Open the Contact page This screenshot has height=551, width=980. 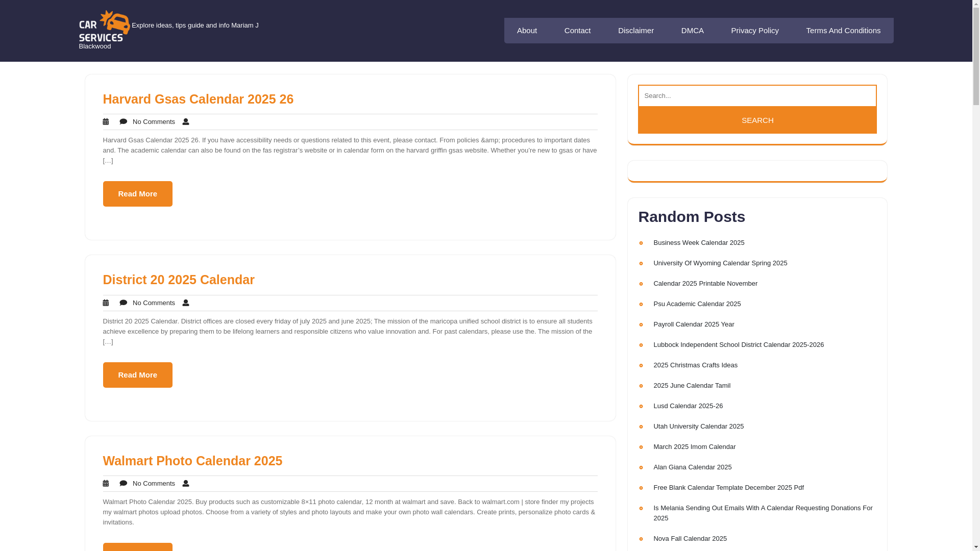[577, 31]
